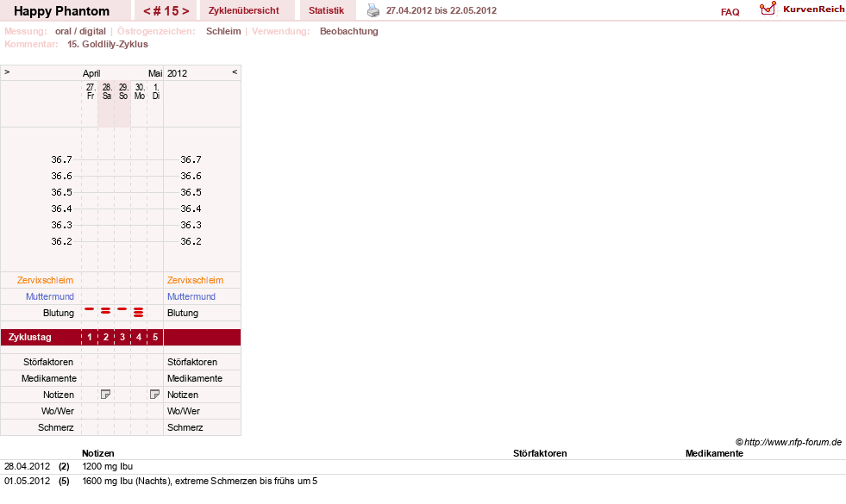Click the right Muttermund label
This screenshot has width=846, height=504.
[x=191, y=296]
